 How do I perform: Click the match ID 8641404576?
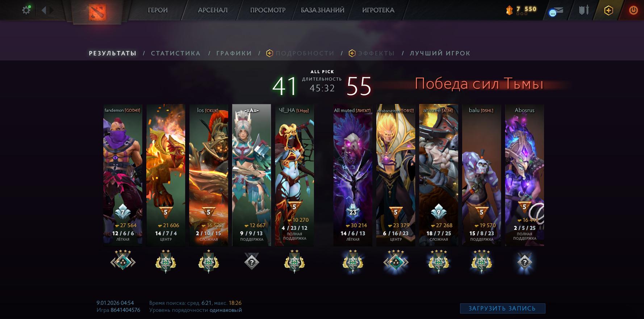[125, 310]
